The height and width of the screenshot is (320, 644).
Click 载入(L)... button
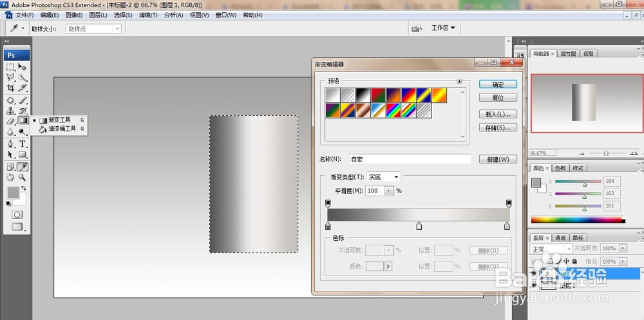coord(498,114)
